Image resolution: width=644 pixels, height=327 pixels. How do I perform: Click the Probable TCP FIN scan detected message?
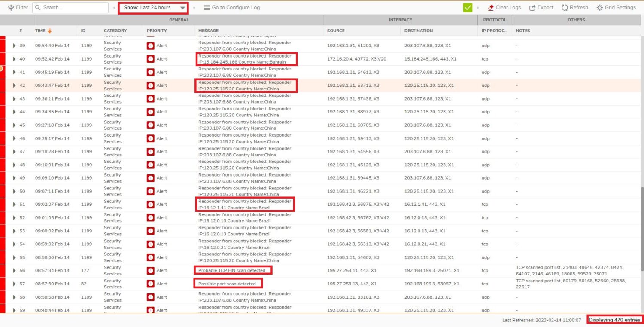click(231, 271)
